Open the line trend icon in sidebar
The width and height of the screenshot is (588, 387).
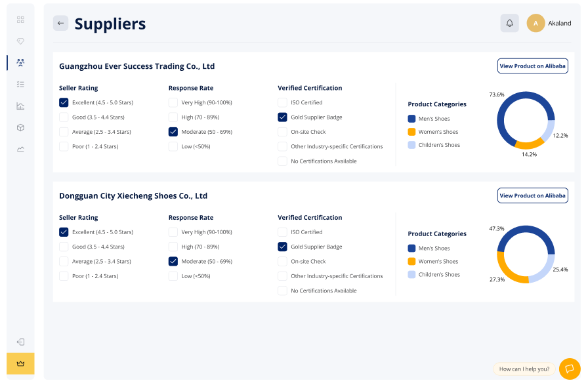pos(20,150)
